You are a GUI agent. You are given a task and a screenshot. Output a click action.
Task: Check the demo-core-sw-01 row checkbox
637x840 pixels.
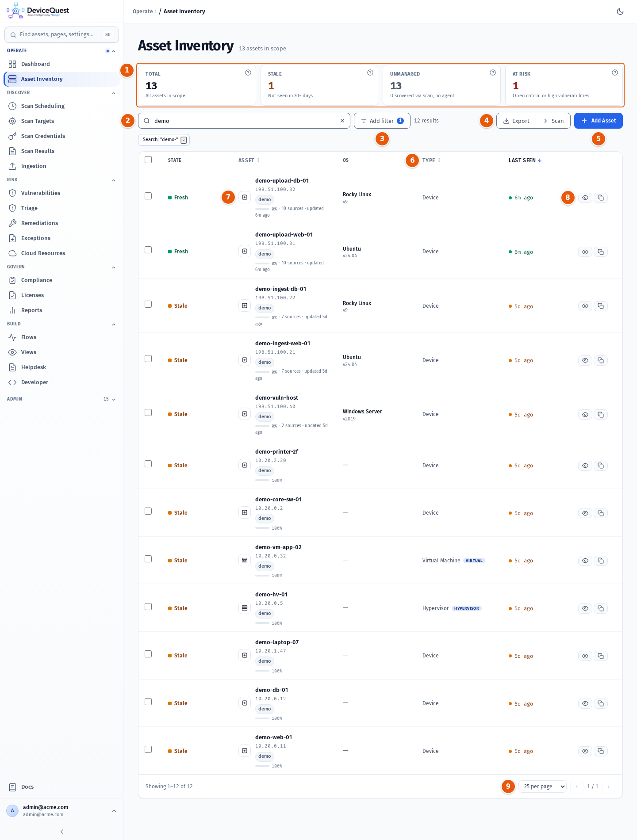[x=148, y=511]
